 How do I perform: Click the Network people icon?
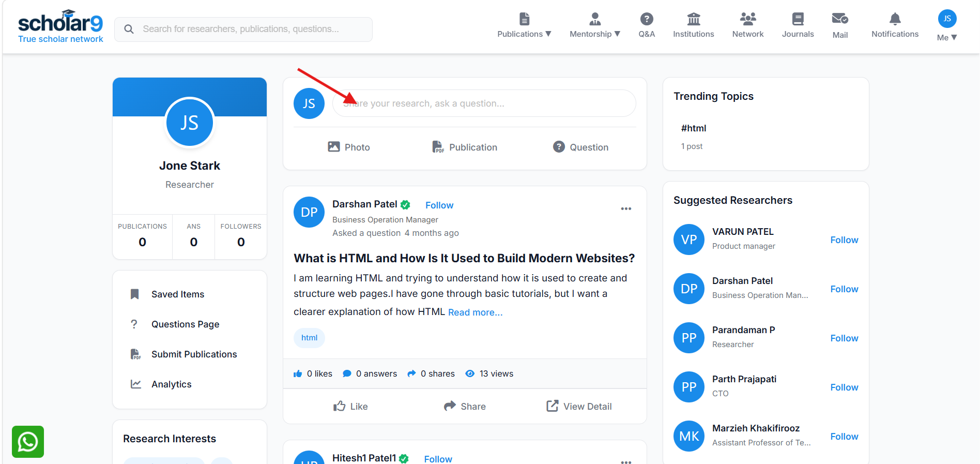coord(747,19)
